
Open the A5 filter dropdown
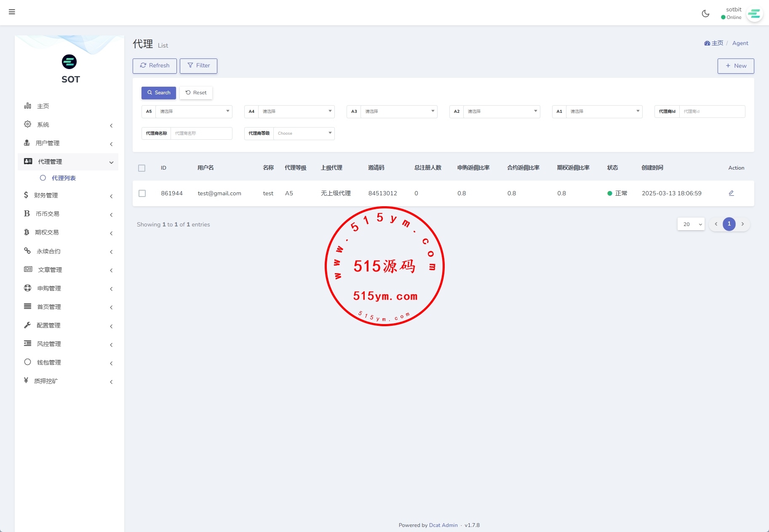pyautogui.click(x=193, y=112)
